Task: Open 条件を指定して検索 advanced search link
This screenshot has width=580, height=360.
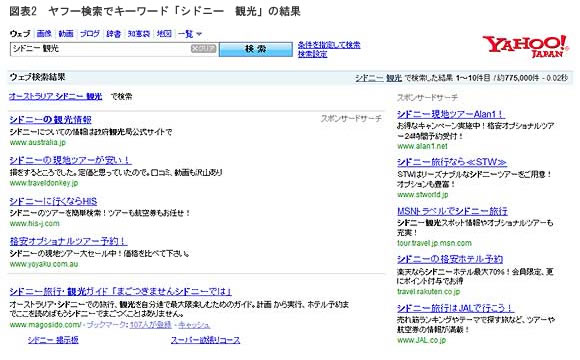Action: coord(329,45)
